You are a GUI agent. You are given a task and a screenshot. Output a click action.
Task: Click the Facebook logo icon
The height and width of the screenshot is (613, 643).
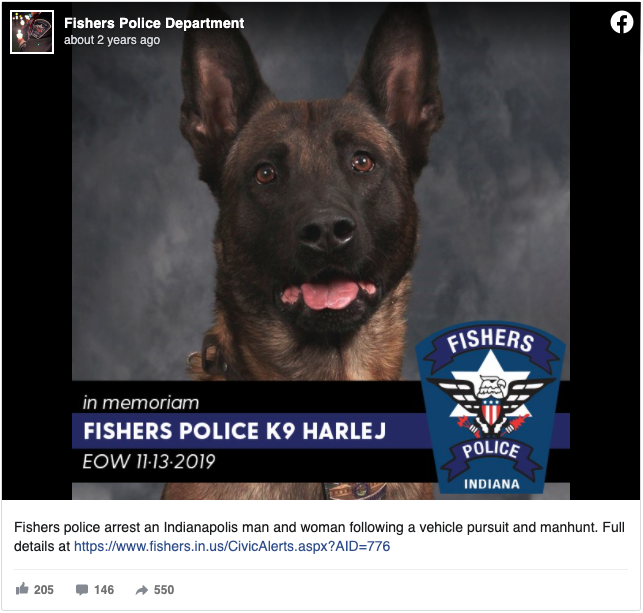click(621, 22)
